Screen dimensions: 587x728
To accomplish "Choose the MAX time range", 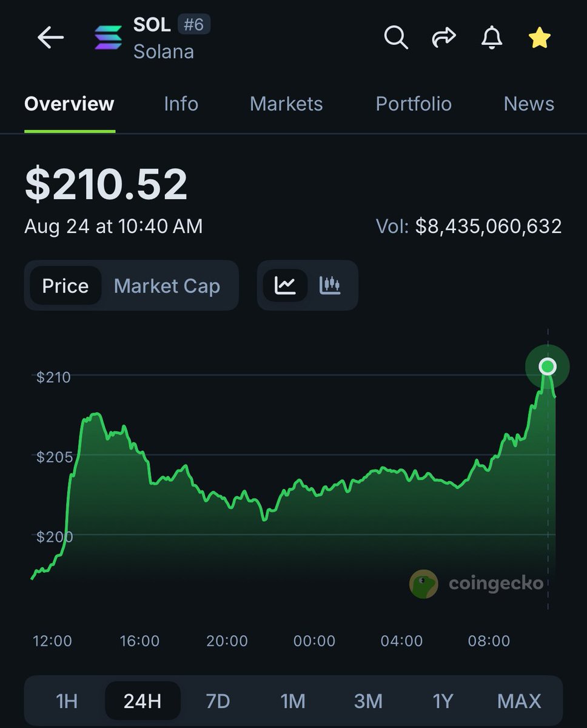I will coord(519,701).
